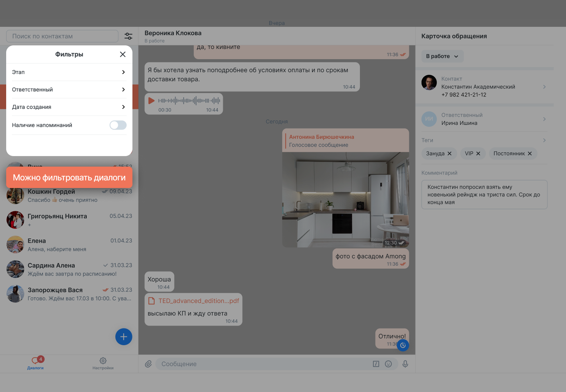Click the blue reminder clock icon

403,345
